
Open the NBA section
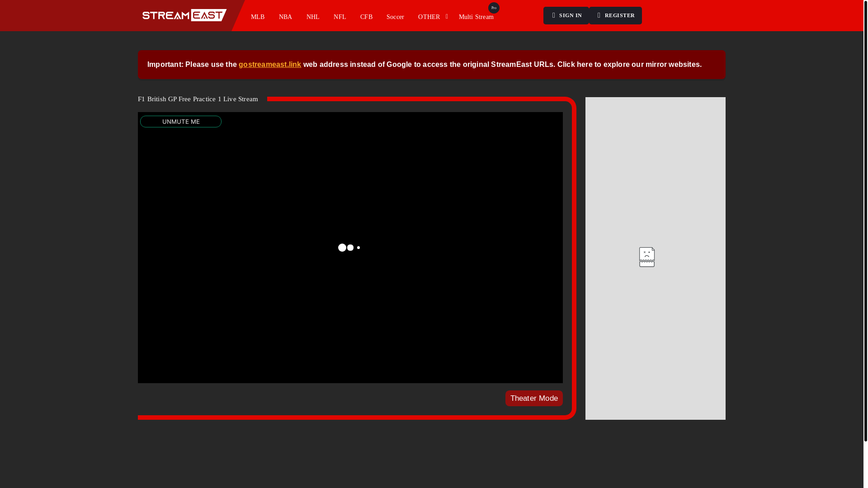(x=285, y=17)
